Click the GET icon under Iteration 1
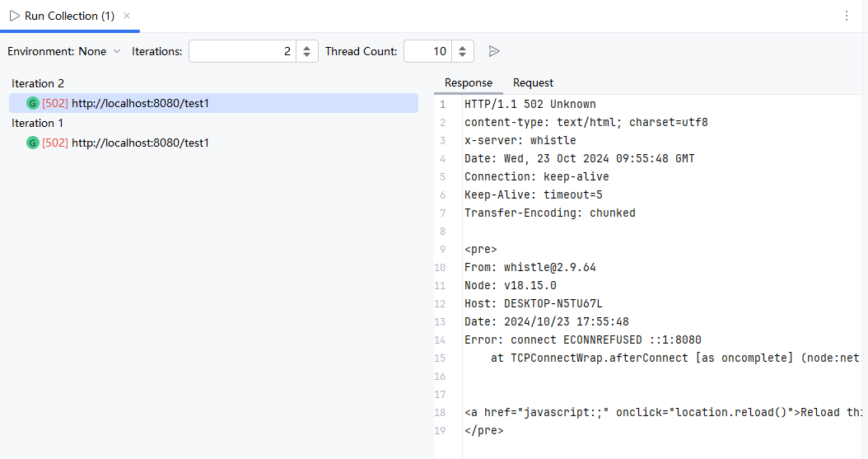 [33, 143]
